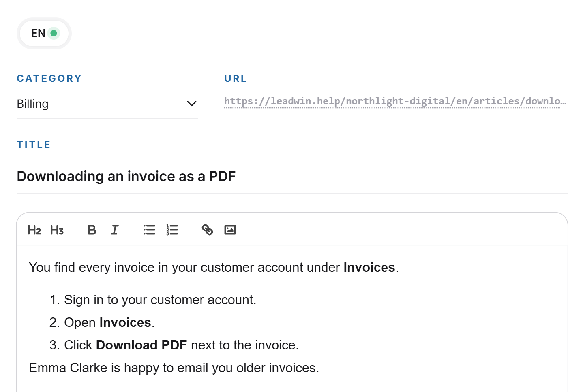Toggle the EN language pill

click(x=44, y=33)
